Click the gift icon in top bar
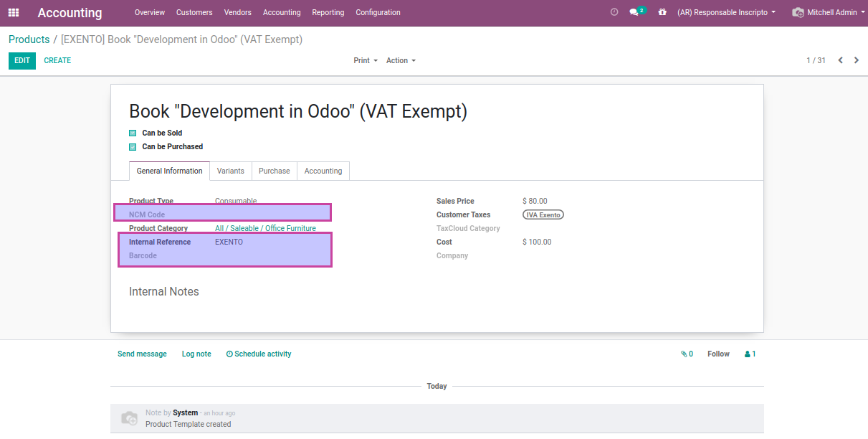The height and width of the screenshot is (439, 868). 662,12
